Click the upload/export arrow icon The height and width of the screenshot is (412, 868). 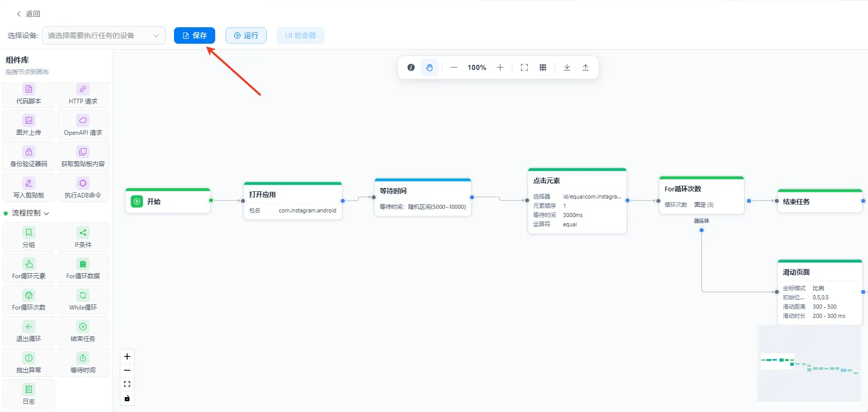585,67
